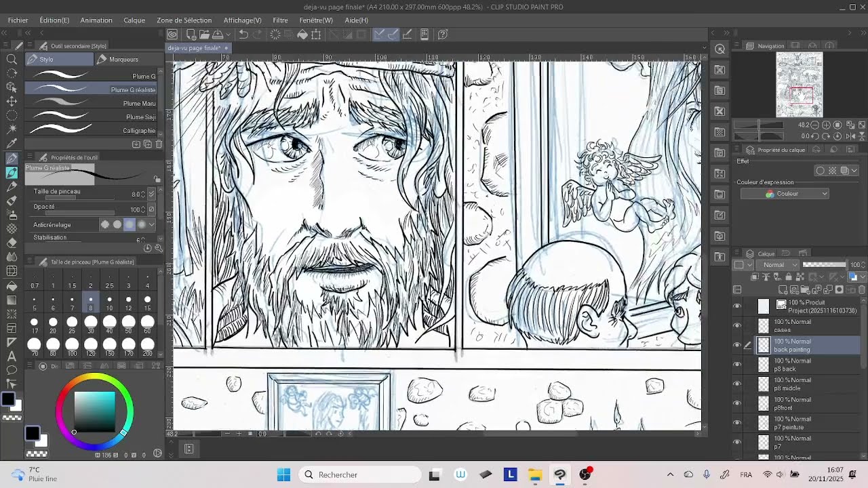Screen dimensions: 868x488
Task: Hide the p8 middle layer
Action: point(737,384)
